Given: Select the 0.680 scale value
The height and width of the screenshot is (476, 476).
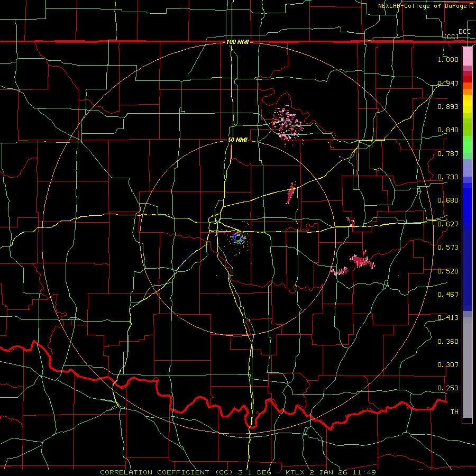Looking at the screenshot, I should (x=448, y=200).
